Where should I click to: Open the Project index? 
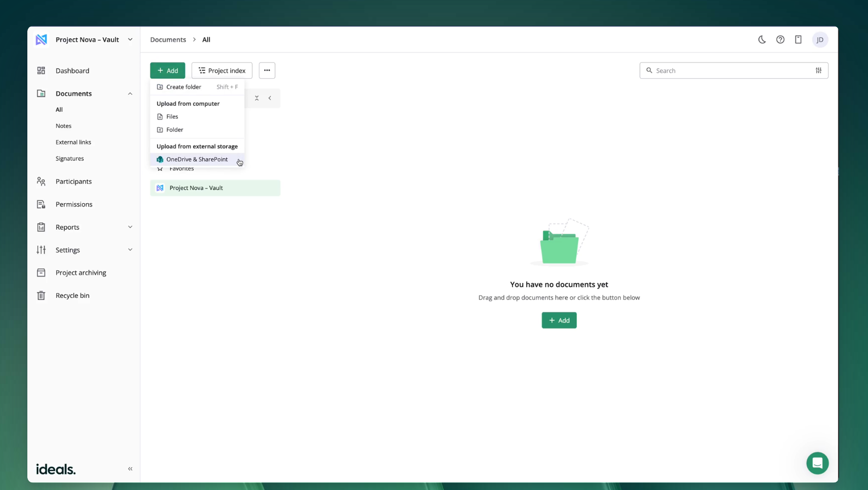222,70
